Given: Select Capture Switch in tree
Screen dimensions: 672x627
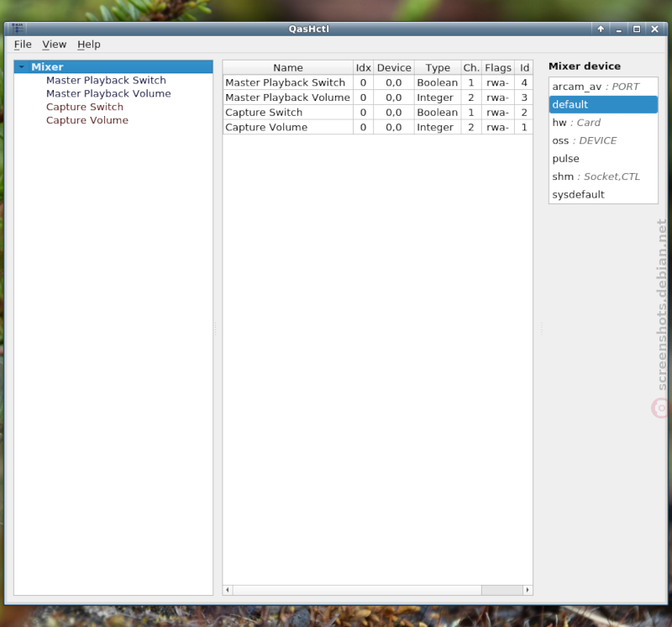Looking at the screenshot, I should click(85, 107).
